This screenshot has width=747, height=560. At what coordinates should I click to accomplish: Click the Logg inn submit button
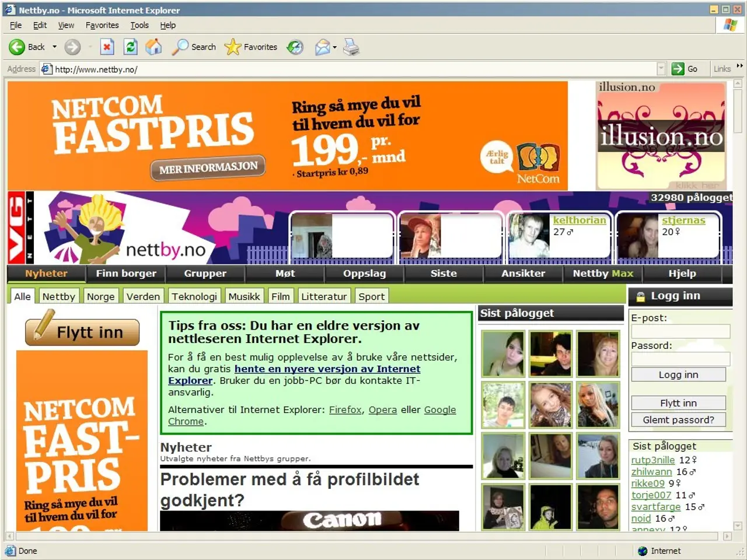coord(678,374)
